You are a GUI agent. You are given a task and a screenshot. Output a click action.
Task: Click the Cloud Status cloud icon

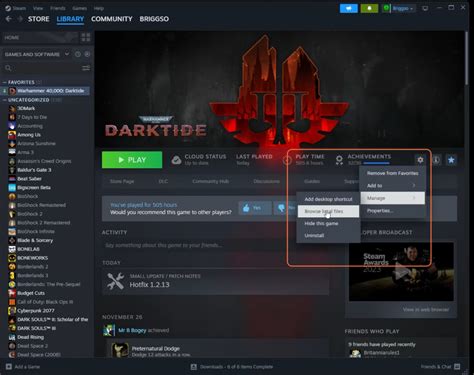(x=176, y=160)
